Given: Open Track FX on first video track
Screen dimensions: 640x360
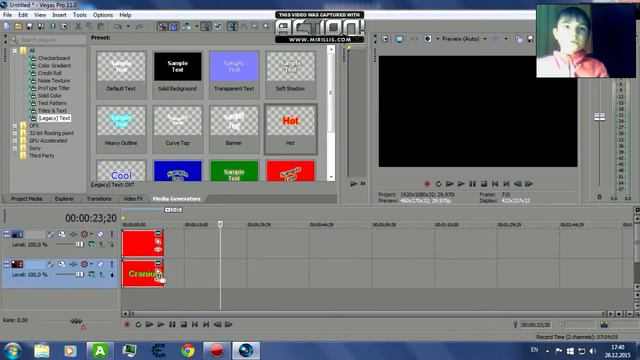Looking at the screenshot, I should pos(73,234).
